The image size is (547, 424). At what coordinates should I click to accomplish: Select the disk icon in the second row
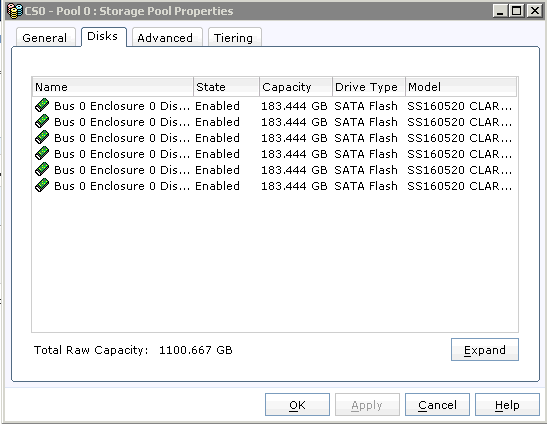click(42, 121)
